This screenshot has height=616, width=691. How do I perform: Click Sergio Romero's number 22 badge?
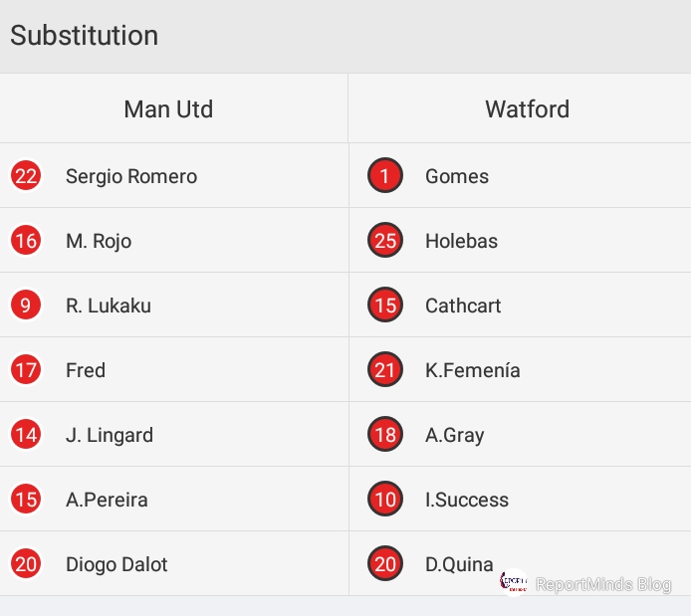26,176
